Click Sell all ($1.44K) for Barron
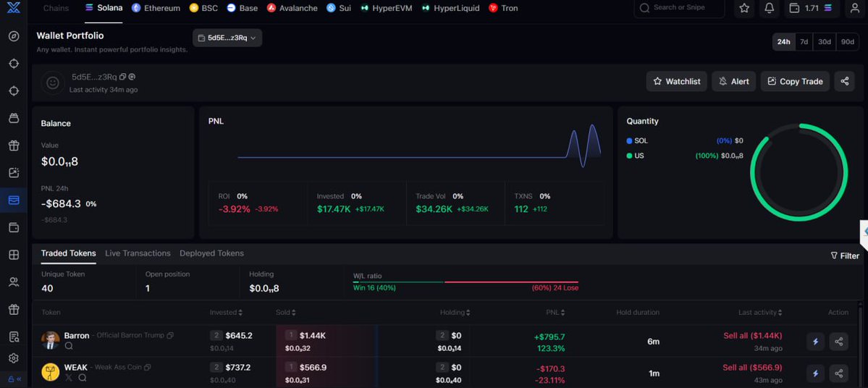The height and width of the screenshot is (388, 868). point(753,335)
